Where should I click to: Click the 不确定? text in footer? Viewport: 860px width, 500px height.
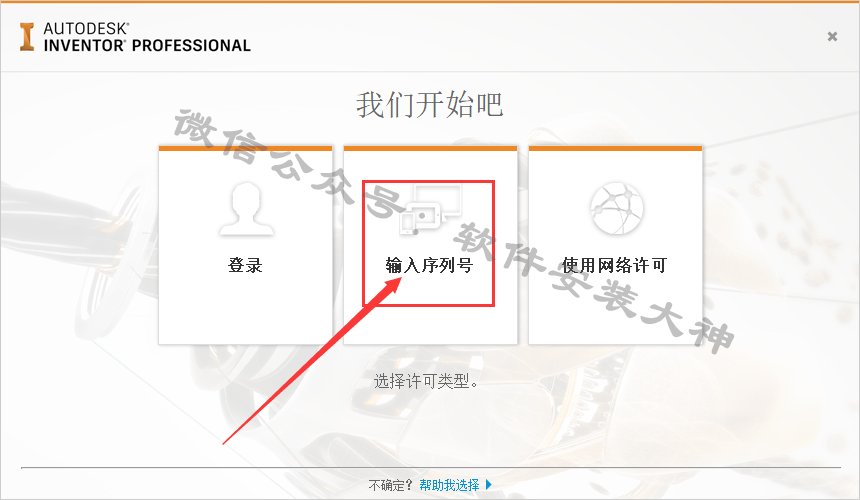pyautogui.click(x=390, y=485)
